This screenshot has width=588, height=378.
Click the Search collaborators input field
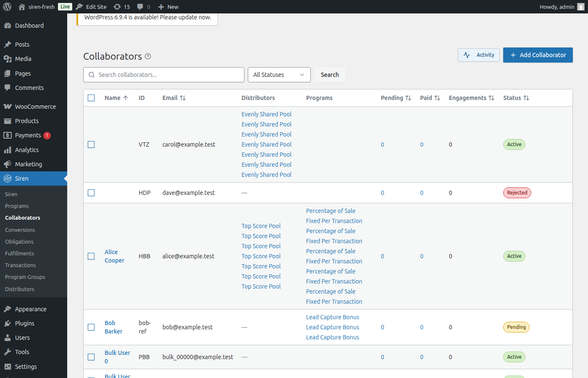pyautogui.click(x=164, y=75)
